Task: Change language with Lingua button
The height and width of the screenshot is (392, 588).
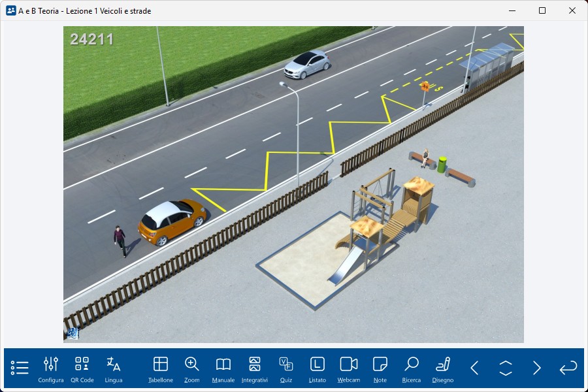Action: (x=113, y=369)
